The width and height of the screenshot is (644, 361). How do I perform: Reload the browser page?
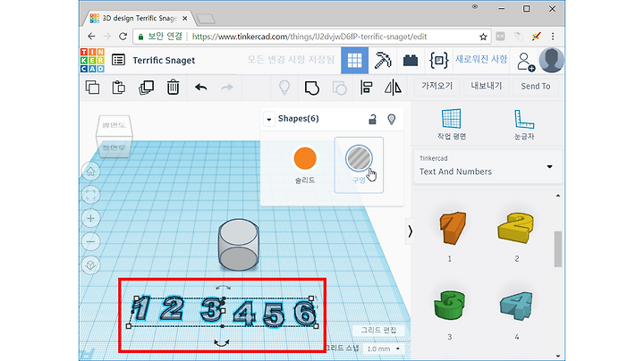pyautogui.click(x=123, y=37)
